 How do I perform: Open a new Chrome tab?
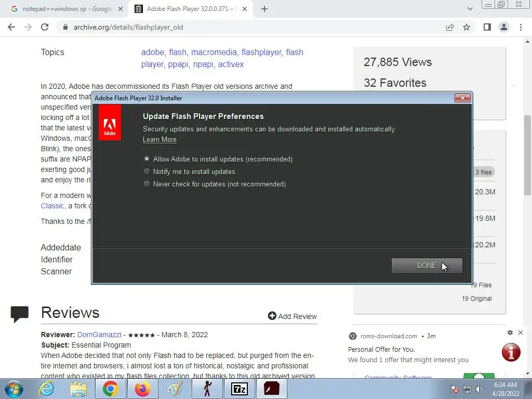264,9
